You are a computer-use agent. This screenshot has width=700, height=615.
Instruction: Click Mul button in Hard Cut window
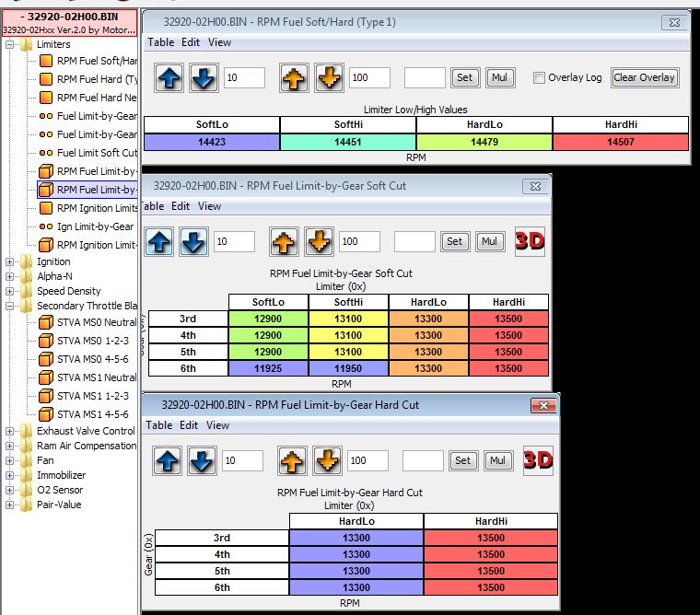497,460
